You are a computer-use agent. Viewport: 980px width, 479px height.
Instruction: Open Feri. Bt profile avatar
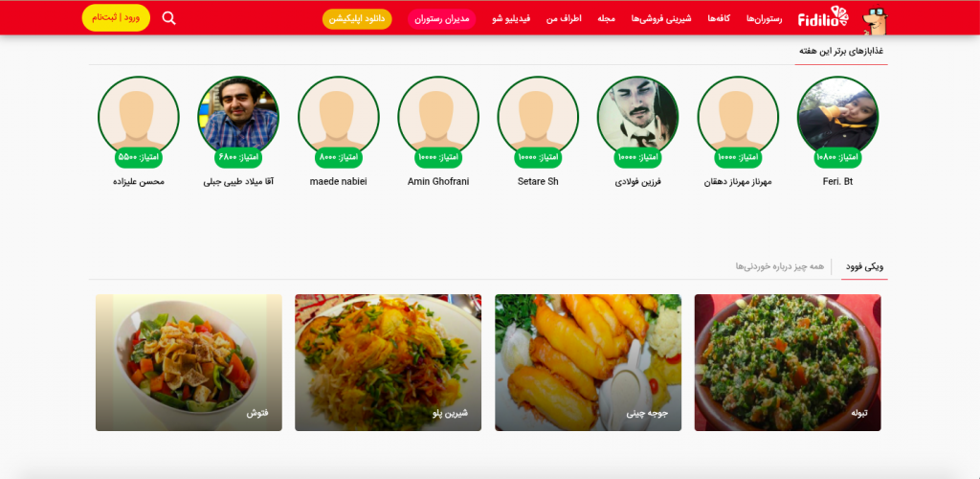[x=837, y=117]
